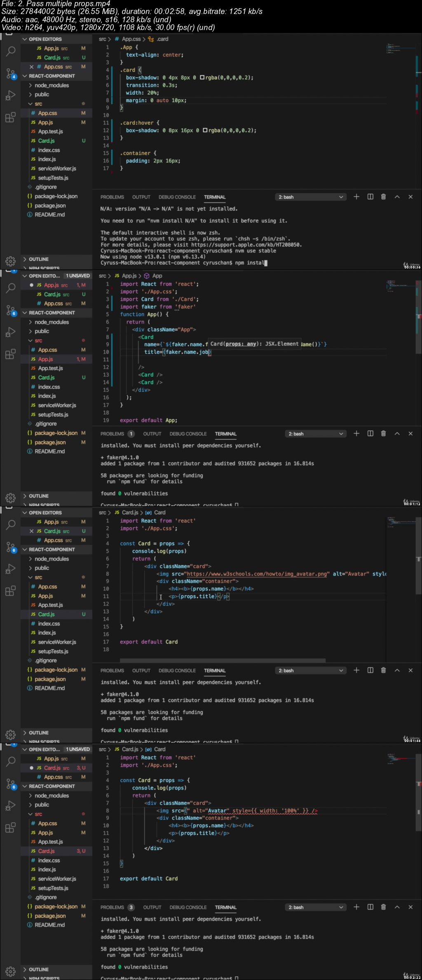422x980 pixels.
Task: Maximize panel chevron in the 00:00:36 frame
Action: pos(397,197)
